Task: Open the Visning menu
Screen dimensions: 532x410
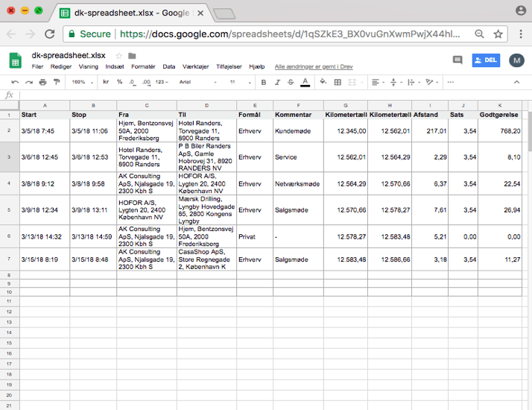Action: [88, 66]
